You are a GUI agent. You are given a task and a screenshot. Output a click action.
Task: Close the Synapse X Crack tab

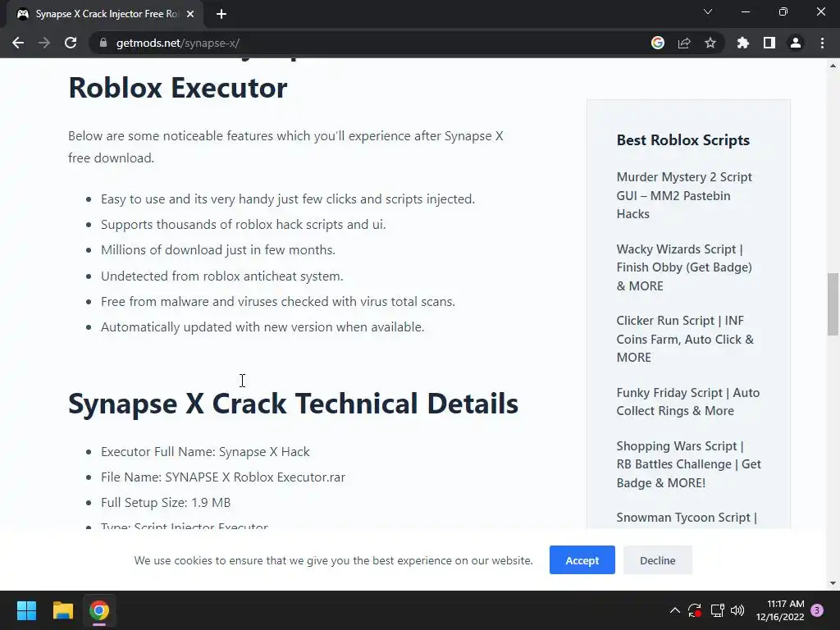[190, 14]
